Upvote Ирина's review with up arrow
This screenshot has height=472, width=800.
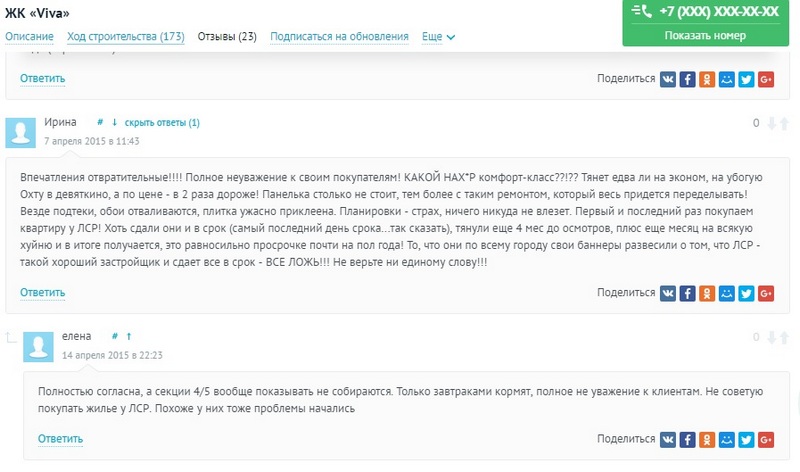click(x=785, y=123)
